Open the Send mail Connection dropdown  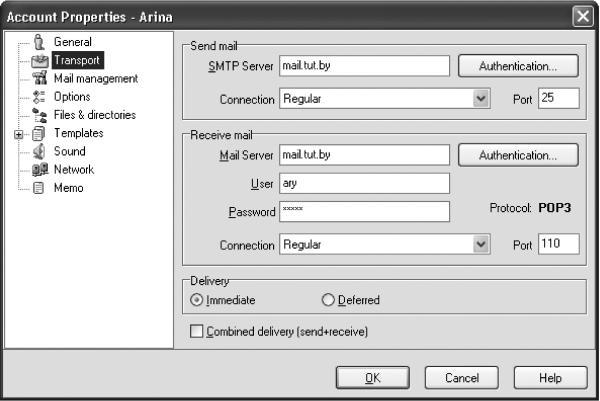click(481, 99)
